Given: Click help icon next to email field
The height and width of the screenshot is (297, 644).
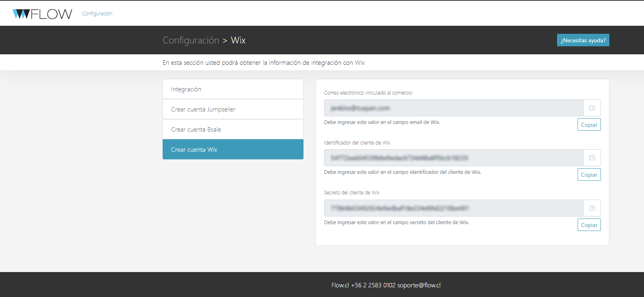Looking at the screenshot, I should pyautogui.click(x=592, y=108).
